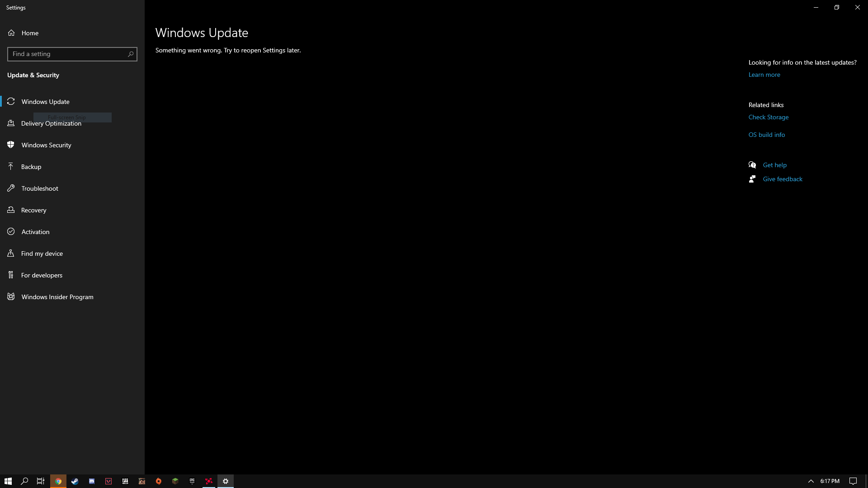Open Delivery Optimization settings
868x488 pixels.
(72, 123)
